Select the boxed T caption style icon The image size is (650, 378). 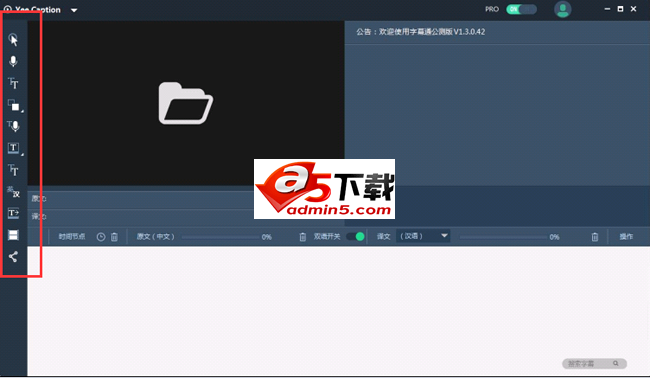pyautogui.click(x=14, y=148)
